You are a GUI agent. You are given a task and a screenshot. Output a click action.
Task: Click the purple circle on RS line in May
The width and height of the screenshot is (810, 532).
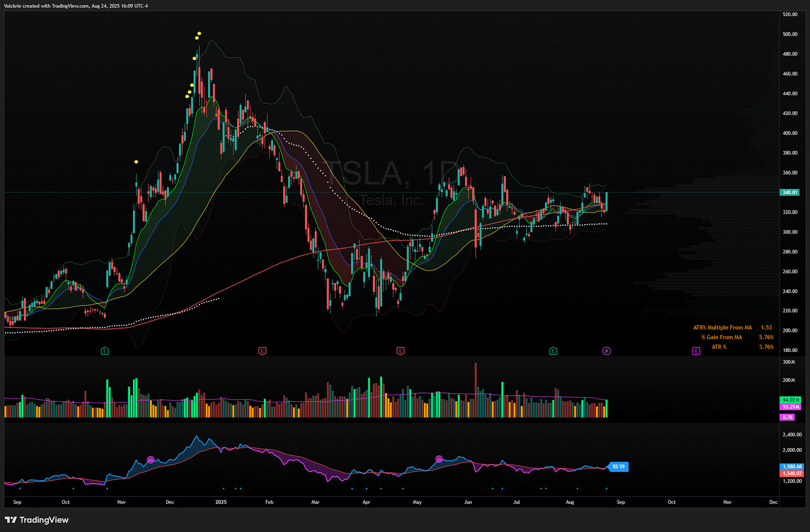pyautogui.click(x=439, y=459)
